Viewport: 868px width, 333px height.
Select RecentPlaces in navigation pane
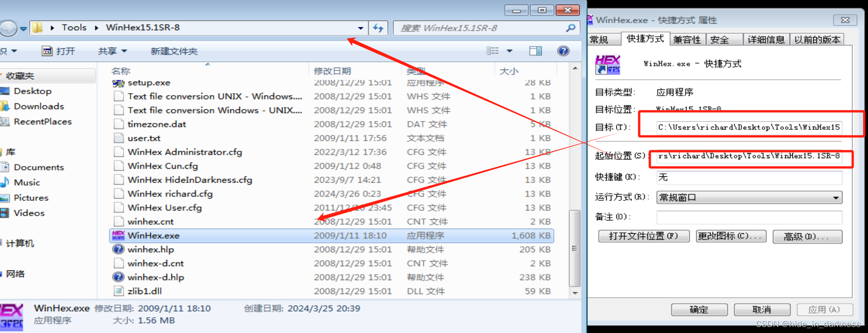tap(43, 122)
